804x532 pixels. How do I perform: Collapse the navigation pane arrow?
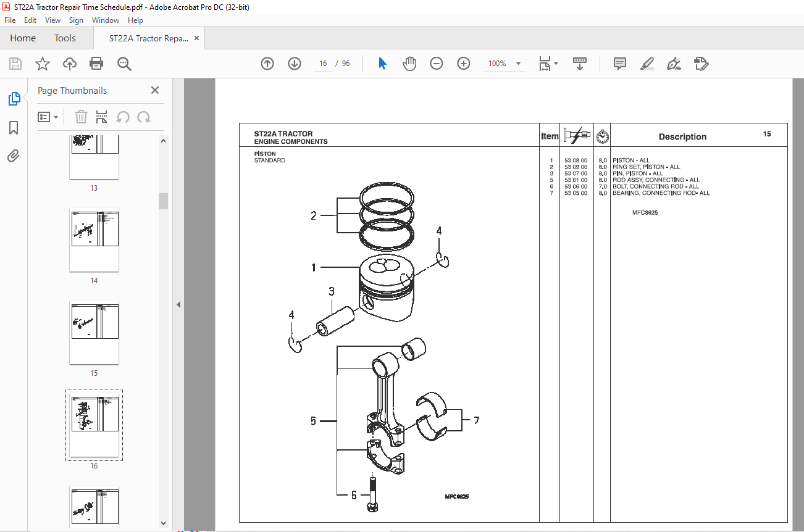[x=178, y=304]
